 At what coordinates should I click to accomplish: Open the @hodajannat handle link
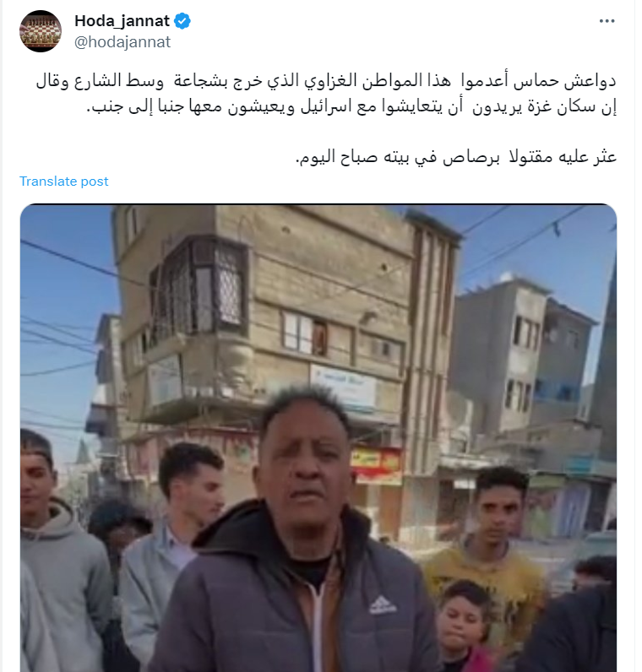click(122, 42)
